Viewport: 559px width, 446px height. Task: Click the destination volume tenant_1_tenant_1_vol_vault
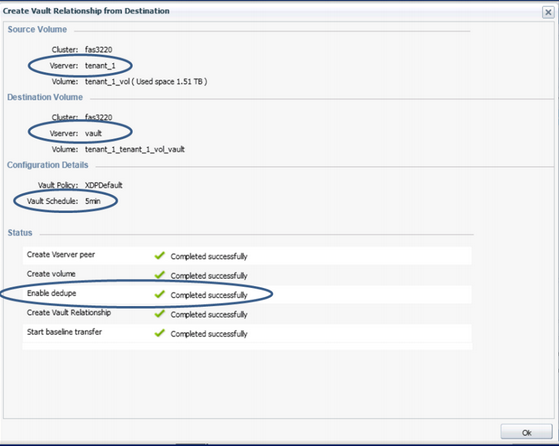[x=135, y=149]
